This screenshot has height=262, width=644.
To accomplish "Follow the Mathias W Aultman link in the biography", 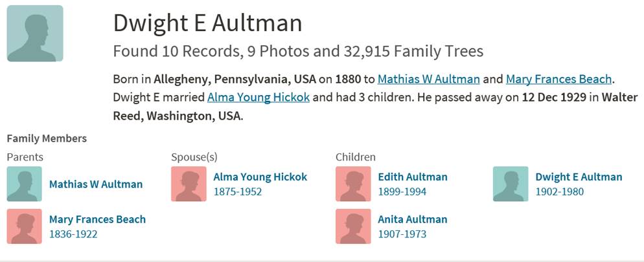I will tap(428, 79).
